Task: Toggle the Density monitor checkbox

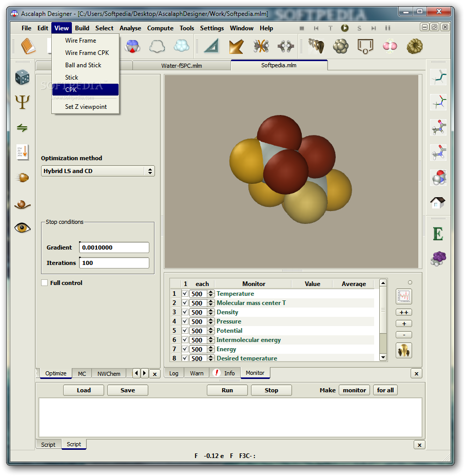Action: [185, 312]
